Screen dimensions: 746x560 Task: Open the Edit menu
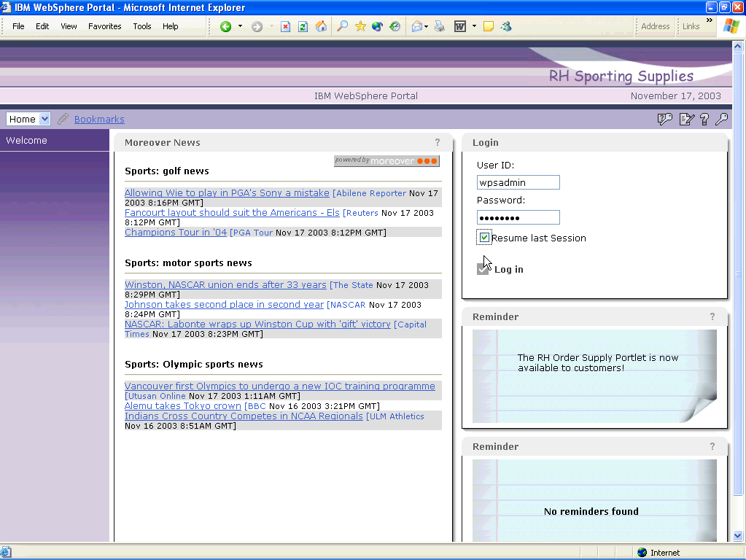42,26
